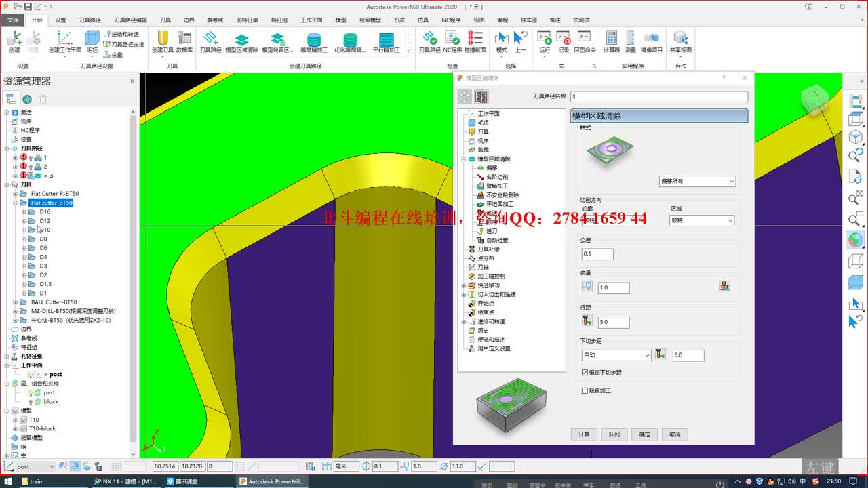Select the 等高精加工 strategy icon
The height and width of the screenshot is (488, 868).
314,39
